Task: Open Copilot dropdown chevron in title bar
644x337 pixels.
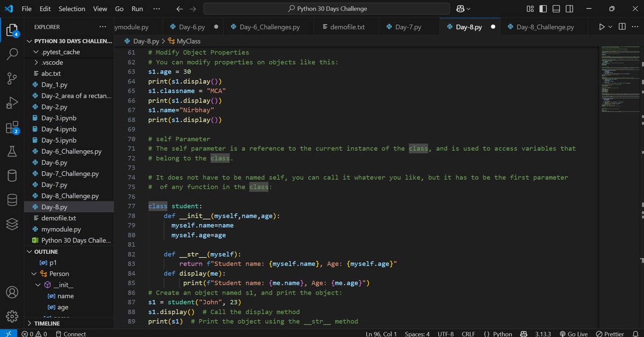Action: [x=469, y=9]
